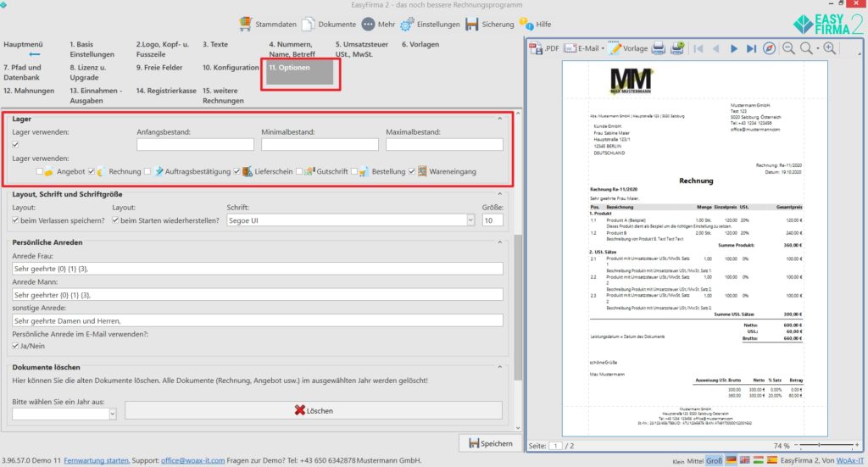The height and width of the screenshot is (467, 868).
Task: Collapse the Dokumente löschen section
Action: click(x=500, y=367)
